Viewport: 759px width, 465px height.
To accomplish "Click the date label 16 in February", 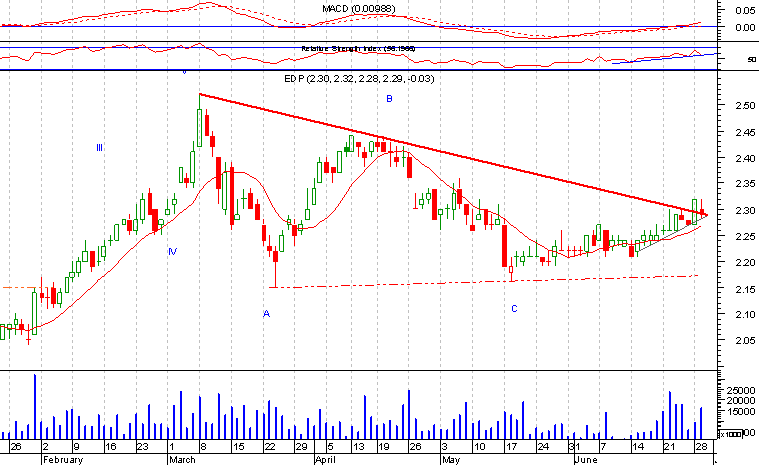I will coord(111,447).
